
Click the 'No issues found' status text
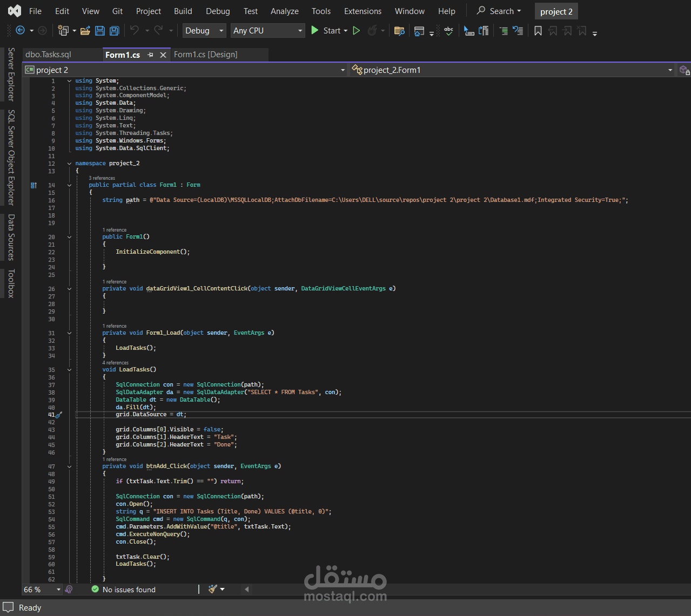click(129, 590)
